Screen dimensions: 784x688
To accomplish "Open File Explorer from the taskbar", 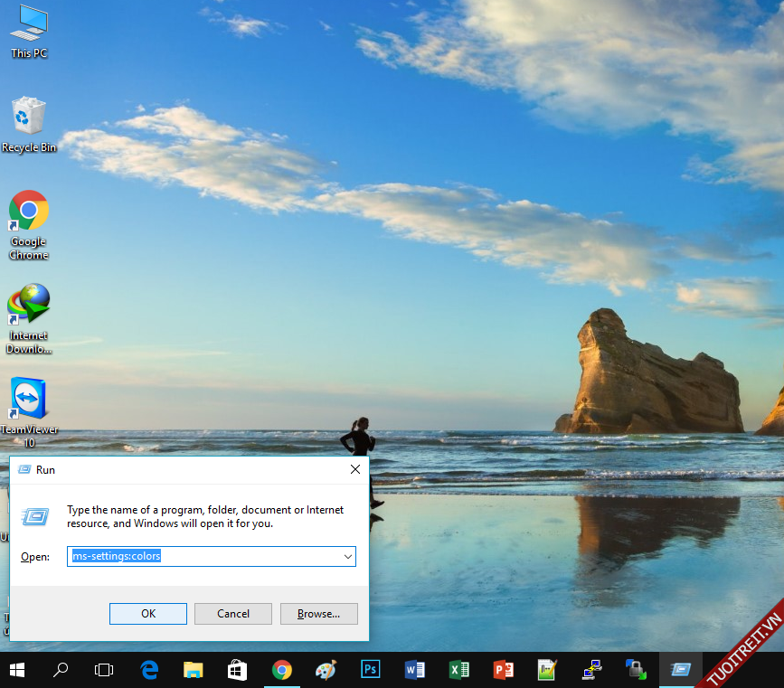I will [194, 670].
